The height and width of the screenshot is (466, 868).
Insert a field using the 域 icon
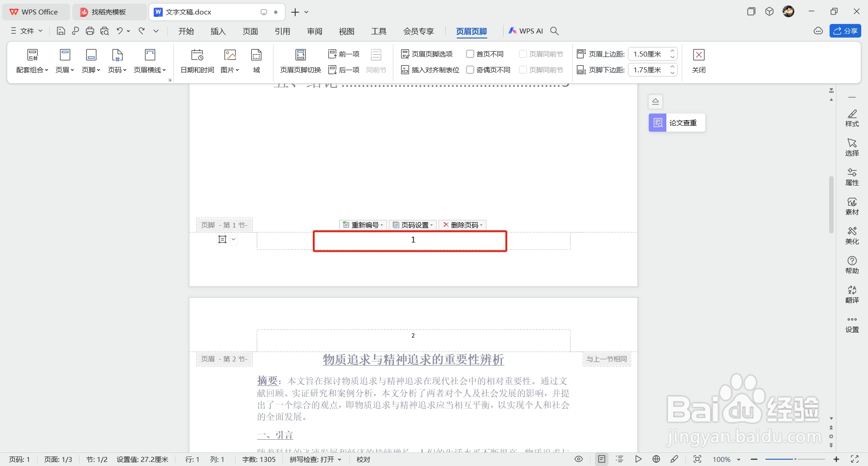click(x=256, y=61)
